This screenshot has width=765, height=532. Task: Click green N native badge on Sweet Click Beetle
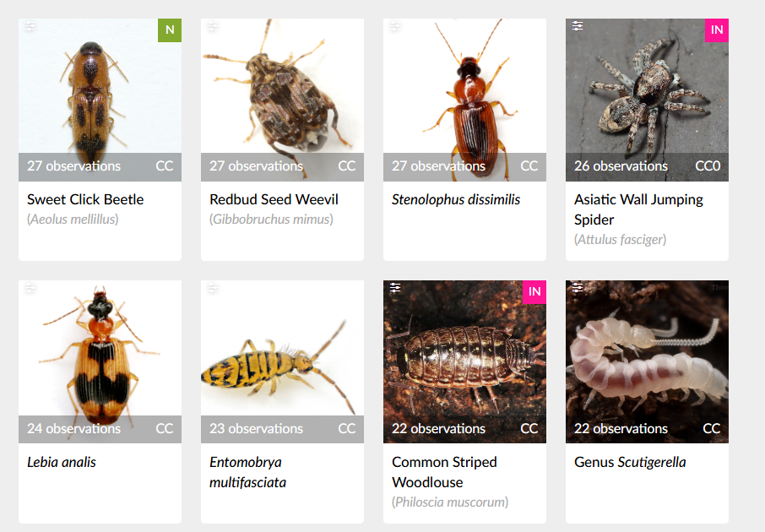click(169, 30)
